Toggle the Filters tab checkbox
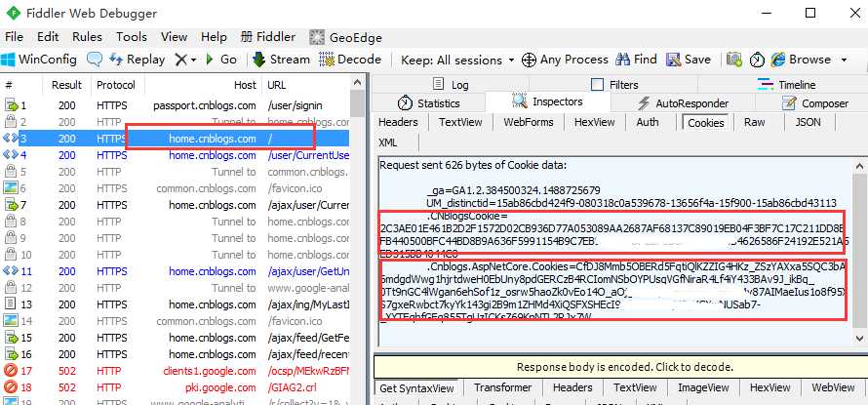Viewport: 868px width, 405px height. point(597,85)
